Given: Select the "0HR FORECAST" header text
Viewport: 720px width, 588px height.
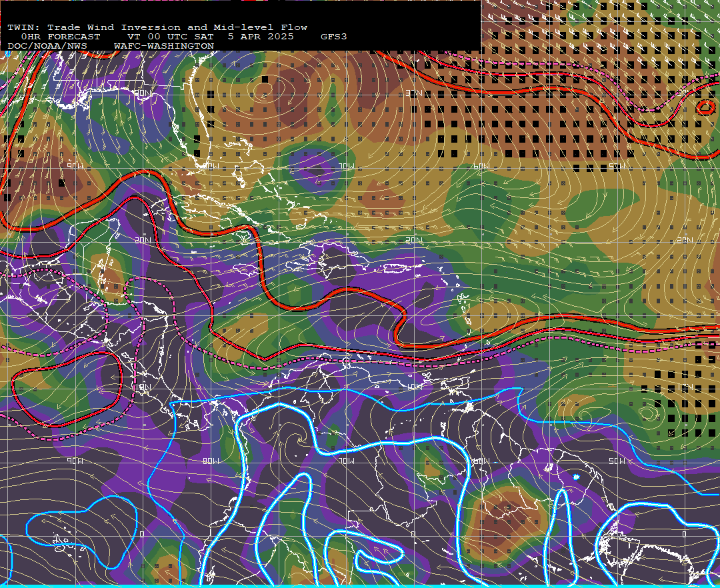Looking at the screenshot, I should [61, 37].
